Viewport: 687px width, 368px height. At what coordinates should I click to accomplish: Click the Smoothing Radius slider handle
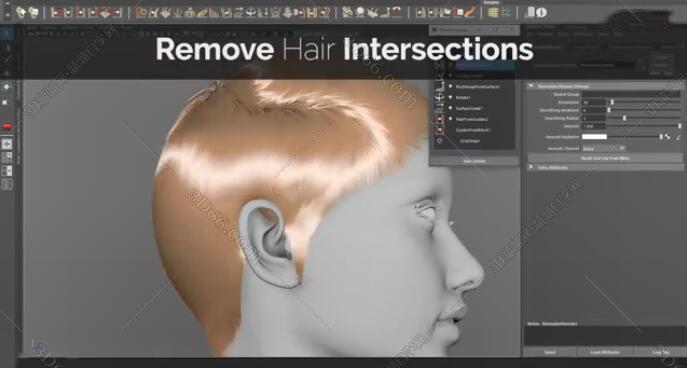coord(624,118)
